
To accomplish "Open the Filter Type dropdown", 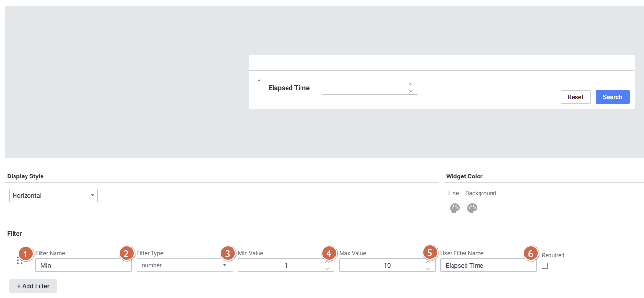I will 184,265.
